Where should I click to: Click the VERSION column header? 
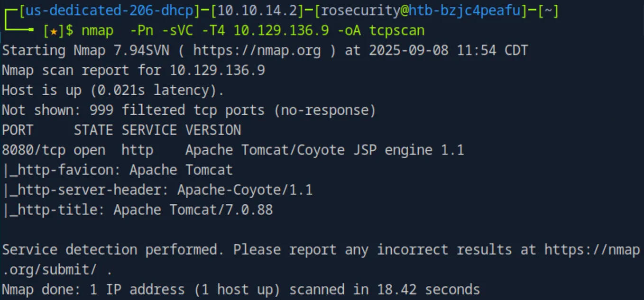213,130
